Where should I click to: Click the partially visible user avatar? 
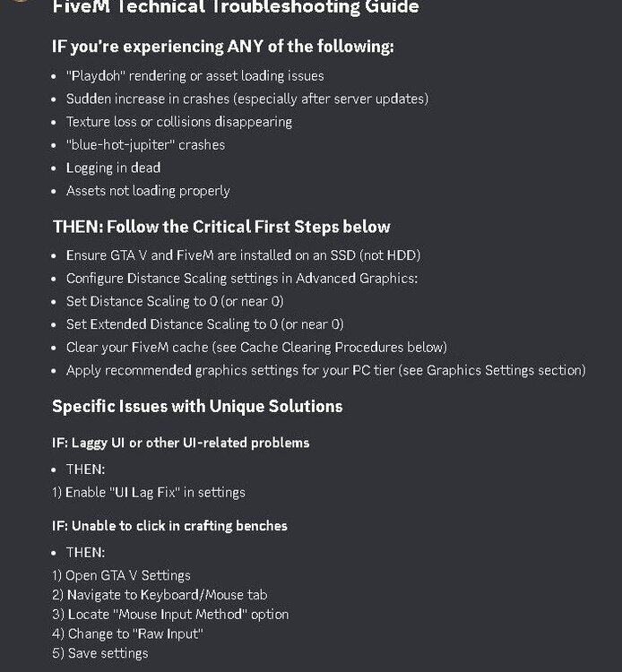(x=20, y=1)
